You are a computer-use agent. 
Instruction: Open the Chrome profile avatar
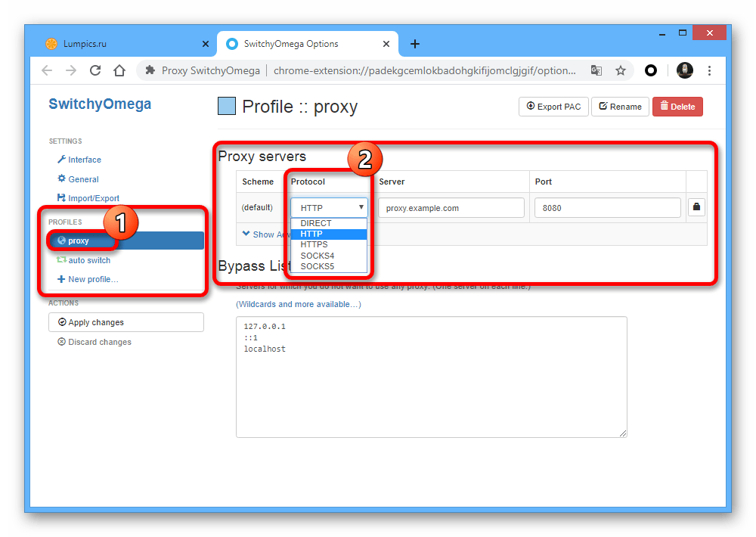(685, 70)
